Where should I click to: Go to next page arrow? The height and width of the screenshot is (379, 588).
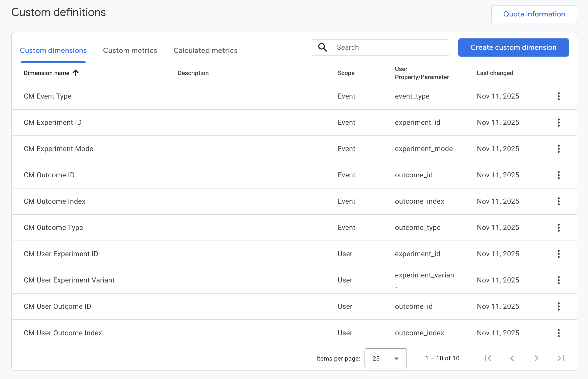point(536,358)
